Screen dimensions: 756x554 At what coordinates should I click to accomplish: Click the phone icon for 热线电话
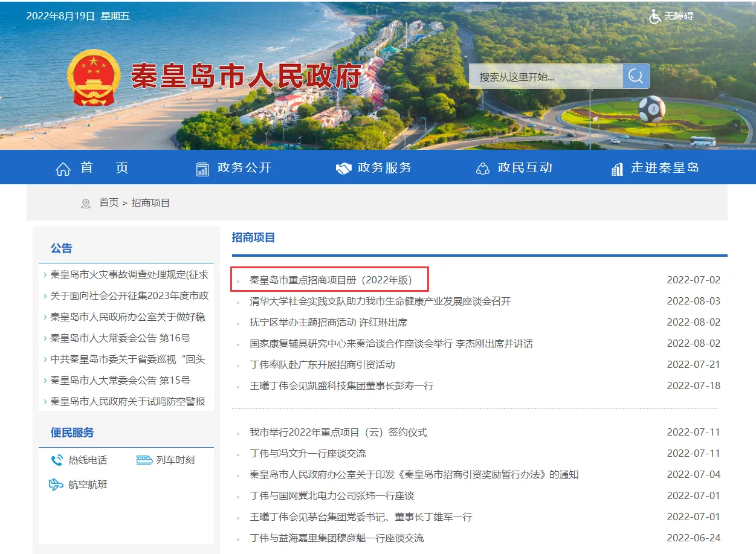tap(57, 460)
